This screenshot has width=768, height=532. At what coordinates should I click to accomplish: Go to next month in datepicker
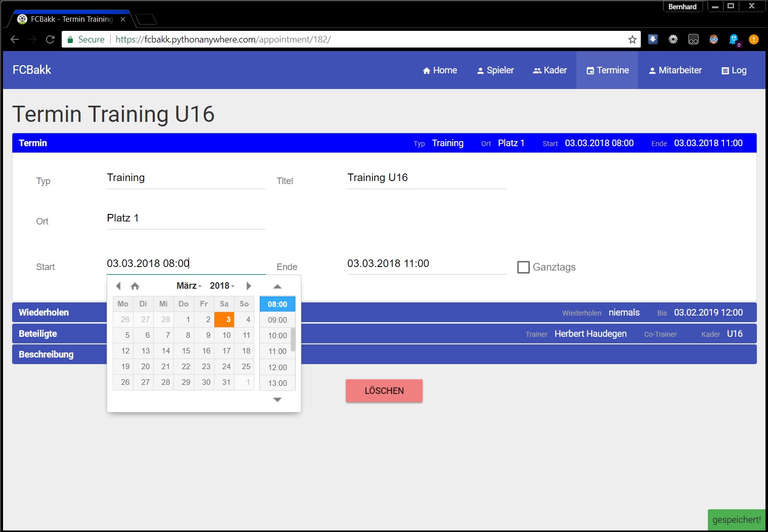pyautogui.click(x=248, y=286)
